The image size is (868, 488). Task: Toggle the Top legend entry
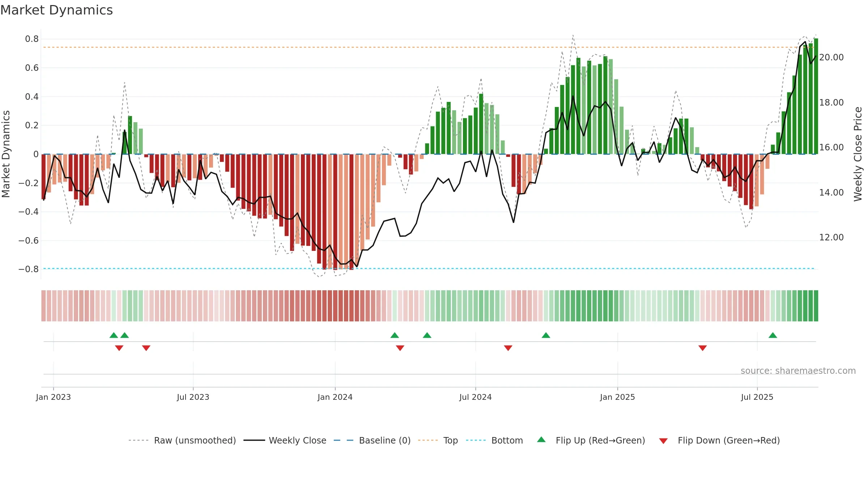pyautogui.click(x=438, y=440)
